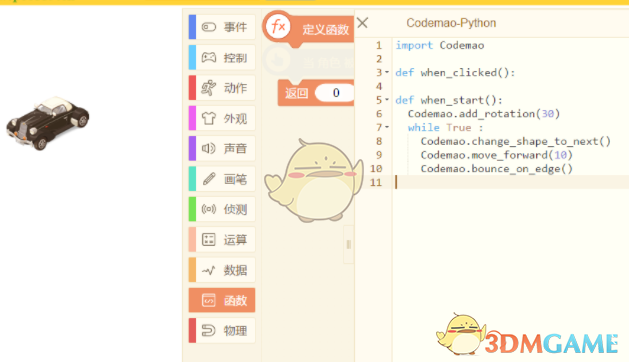Click the radar signal icon beside 侦测
The image size is (629, 362).
[209, 209]
